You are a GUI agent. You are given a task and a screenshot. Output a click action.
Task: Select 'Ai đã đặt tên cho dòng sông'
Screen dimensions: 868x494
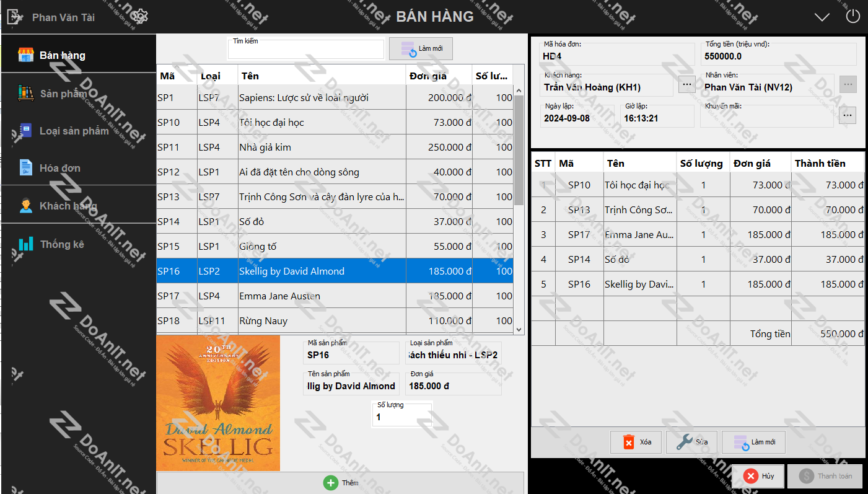coord(335,172)
